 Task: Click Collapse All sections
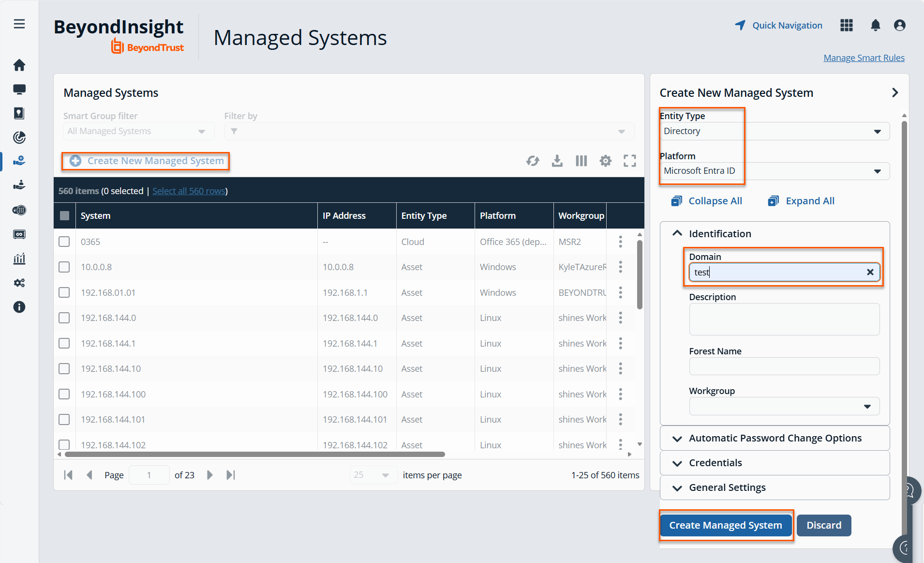click(x=707, y=201)
